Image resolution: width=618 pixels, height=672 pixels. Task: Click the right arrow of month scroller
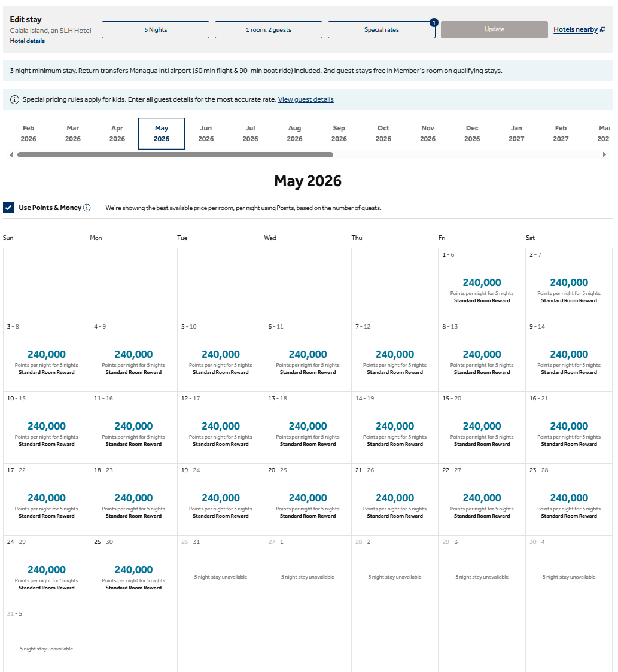click(604, 155)
